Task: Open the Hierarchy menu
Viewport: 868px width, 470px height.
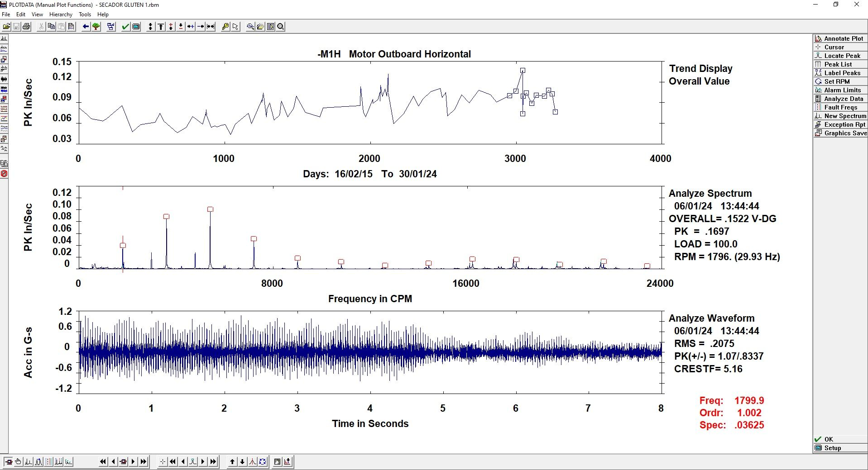Action: pos(61,14)
